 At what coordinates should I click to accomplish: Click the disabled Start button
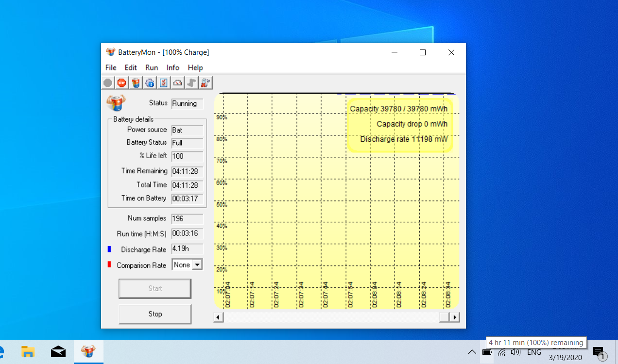coord(155,288)
